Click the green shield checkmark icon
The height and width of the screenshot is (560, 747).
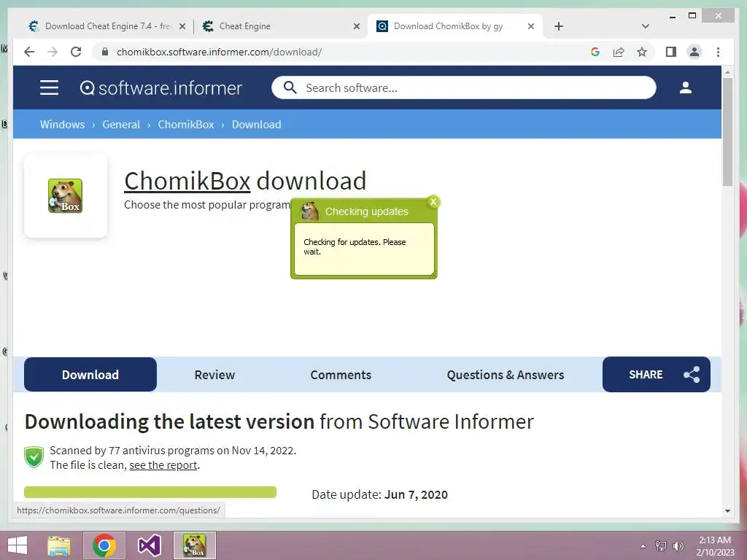point(34,458)
